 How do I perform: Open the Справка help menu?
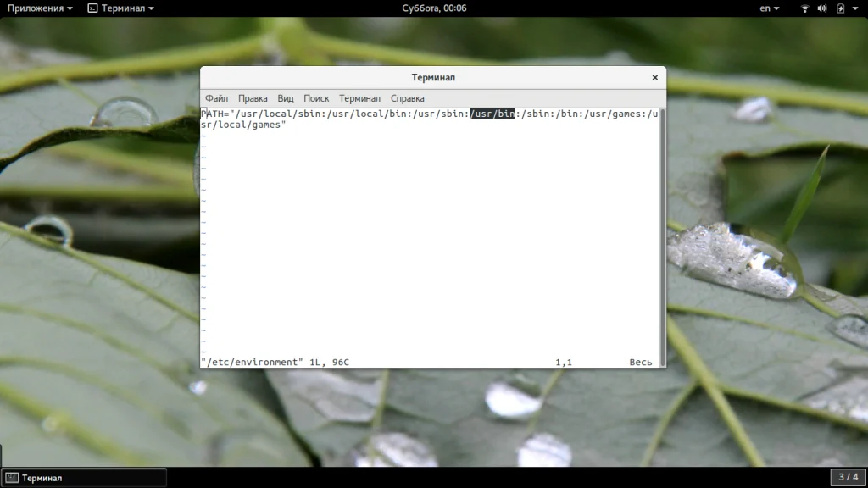tap(407, 98)
